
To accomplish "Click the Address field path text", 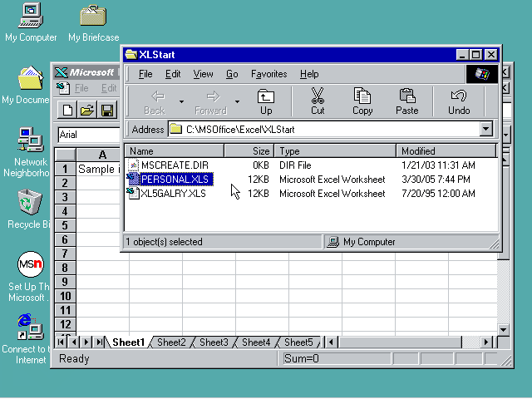I will 240,130.
